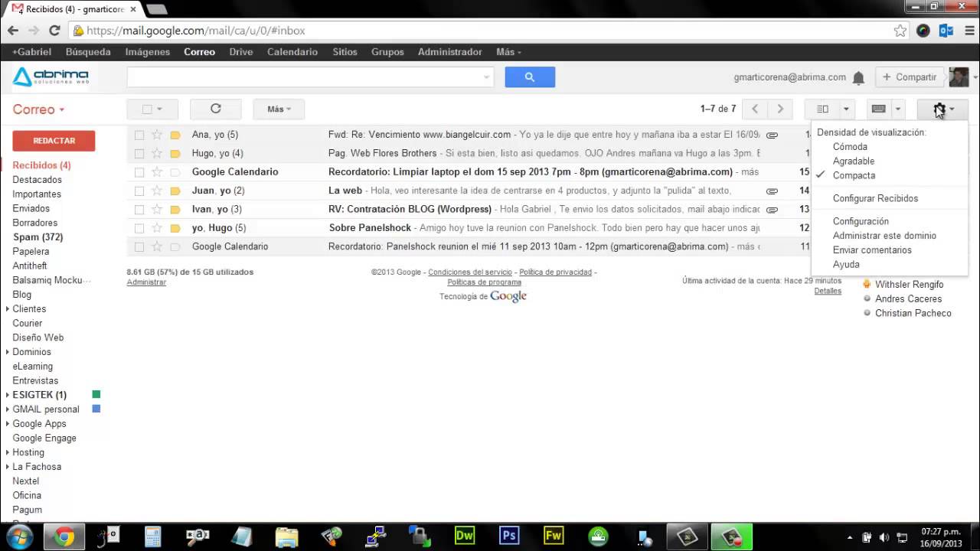The width and height of the screenshot is (980, 551).
Task: Select Enviar comentarios menu item
Action: click(x=872, y=250)
